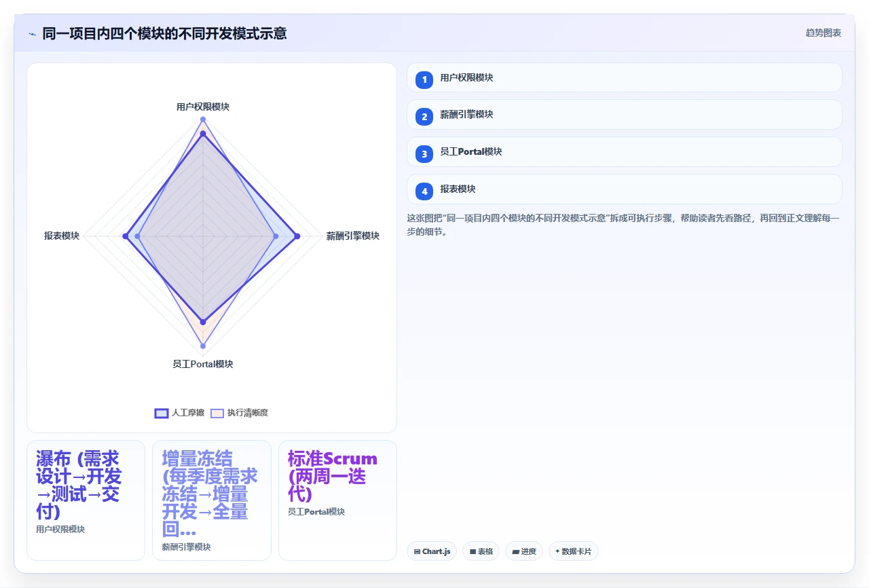Click the 数据卡片 tag
869x588 pixels.
(x=573, y=551)
